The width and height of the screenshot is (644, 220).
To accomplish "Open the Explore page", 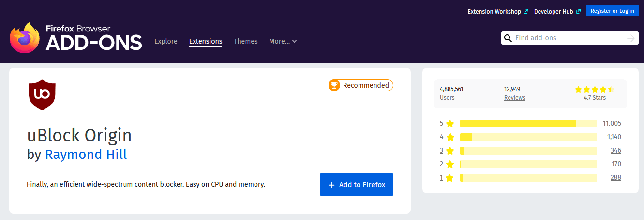I will pos(166,41).
